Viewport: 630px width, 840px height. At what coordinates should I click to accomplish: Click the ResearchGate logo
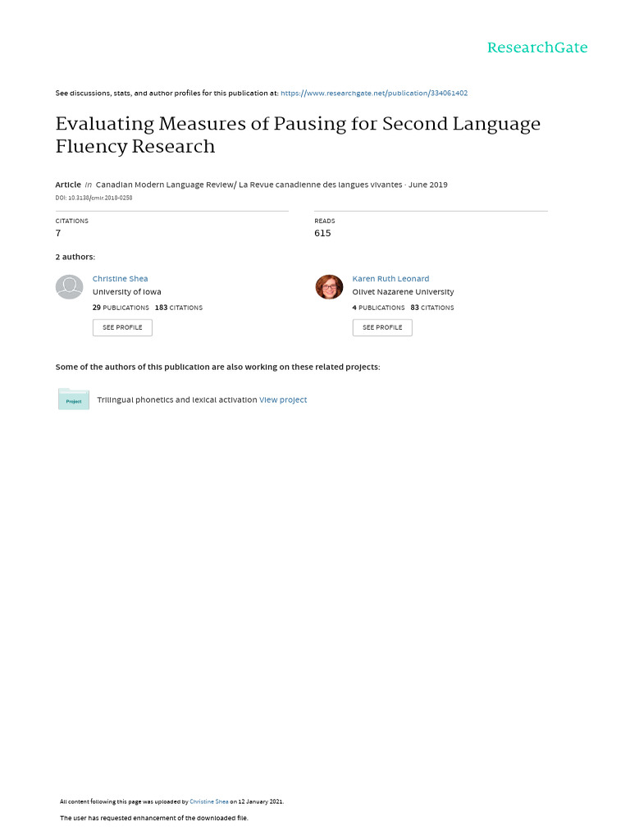536,48
